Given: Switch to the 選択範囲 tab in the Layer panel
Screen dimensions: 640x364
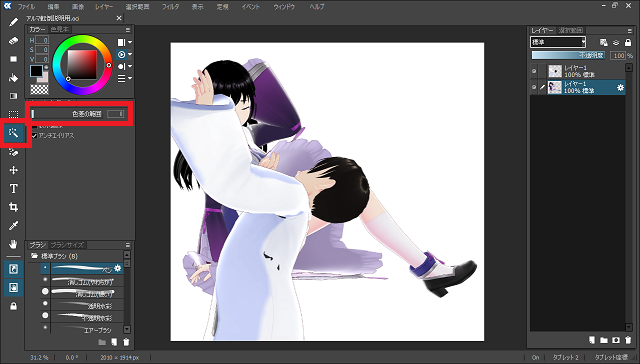Looking at the screenshot, I should (x=571, y=31).
